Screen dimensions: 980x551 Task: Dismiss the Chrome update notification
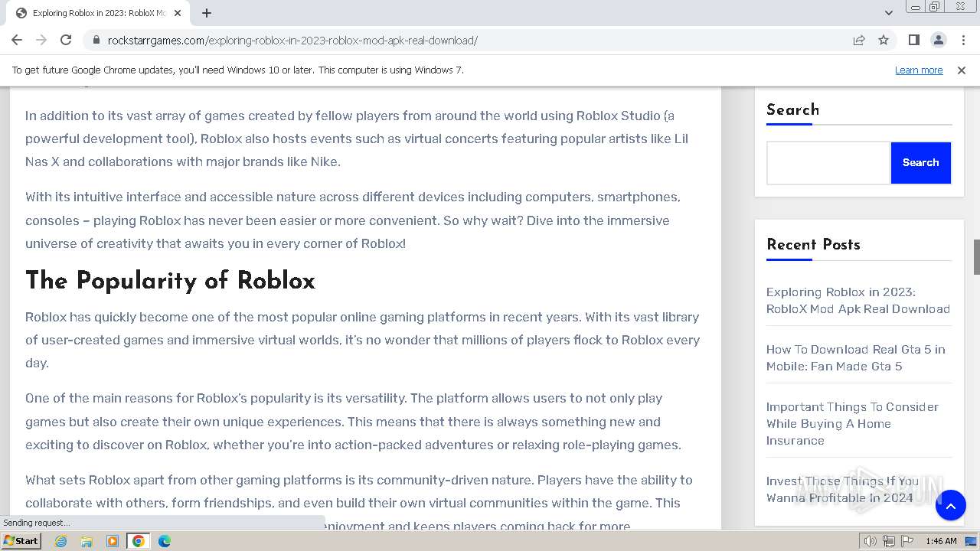[x=962, y=70]
